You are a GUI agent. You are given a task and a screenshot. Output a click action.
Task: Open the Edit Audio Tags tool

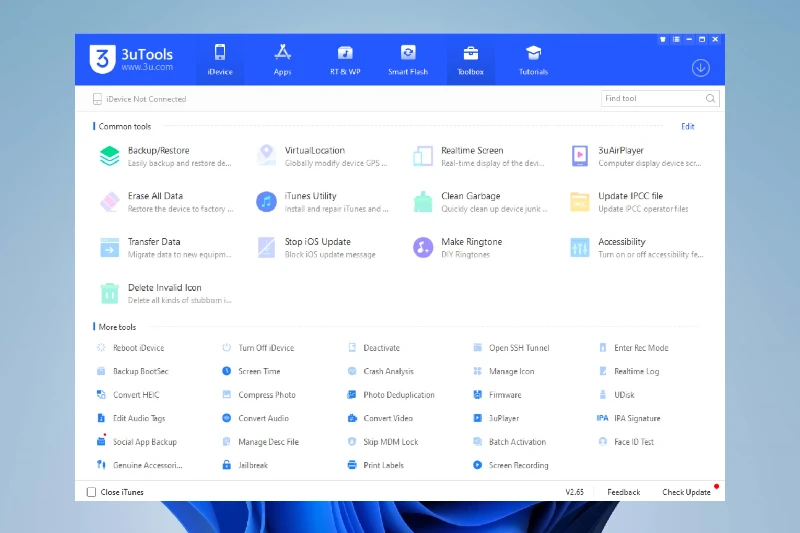pos(131,418)
